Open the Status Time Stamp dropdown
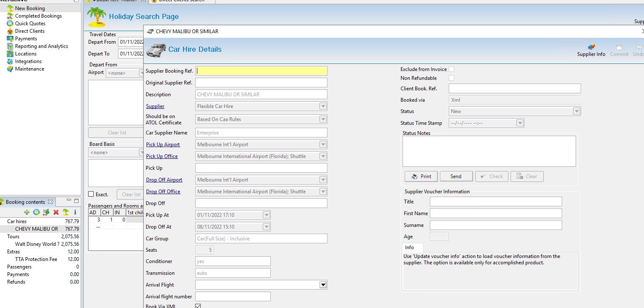The height and width of the screenshot is (308, 644). tap(520, 123)
